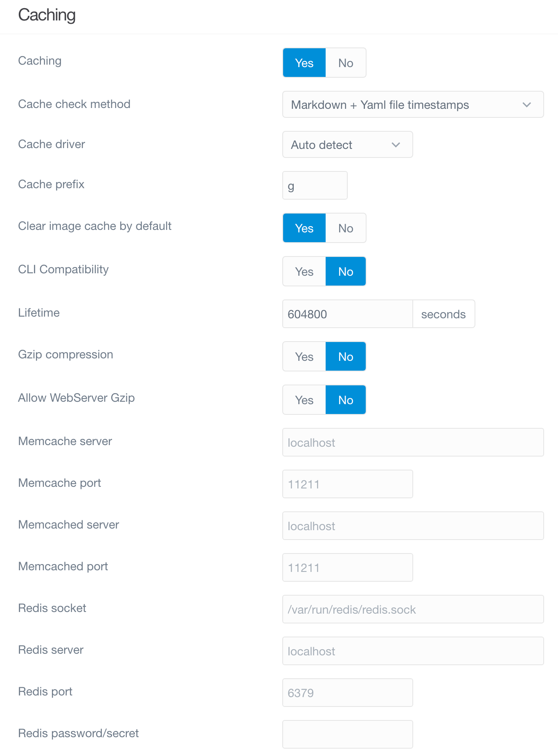558x756 pixels.
Task: Click the Redis password/secret field
Action: pyautogui.click(x=347, y=734)
